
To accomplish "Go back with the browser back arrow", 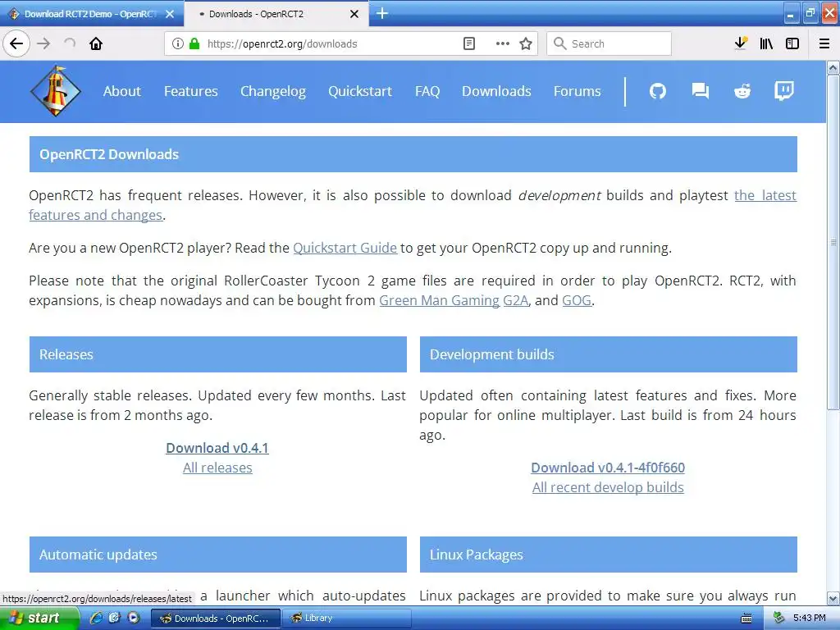I will 16,44.
